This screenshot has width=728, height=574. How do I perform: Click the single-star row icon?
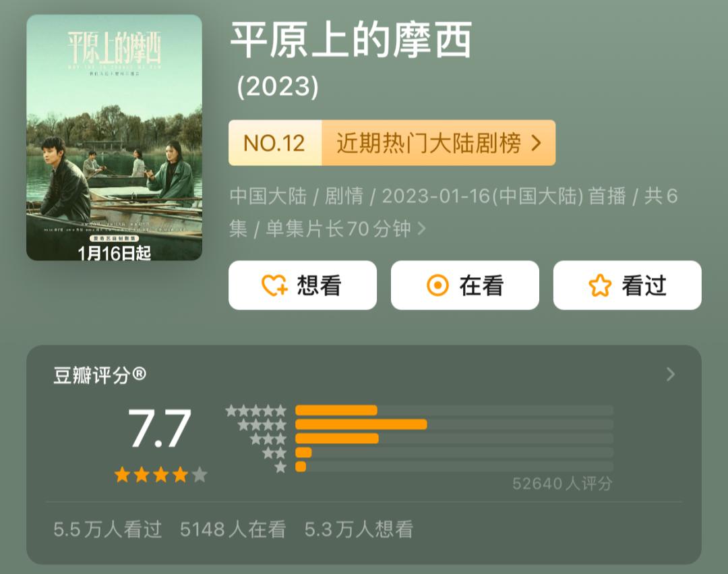click(280, 467)
